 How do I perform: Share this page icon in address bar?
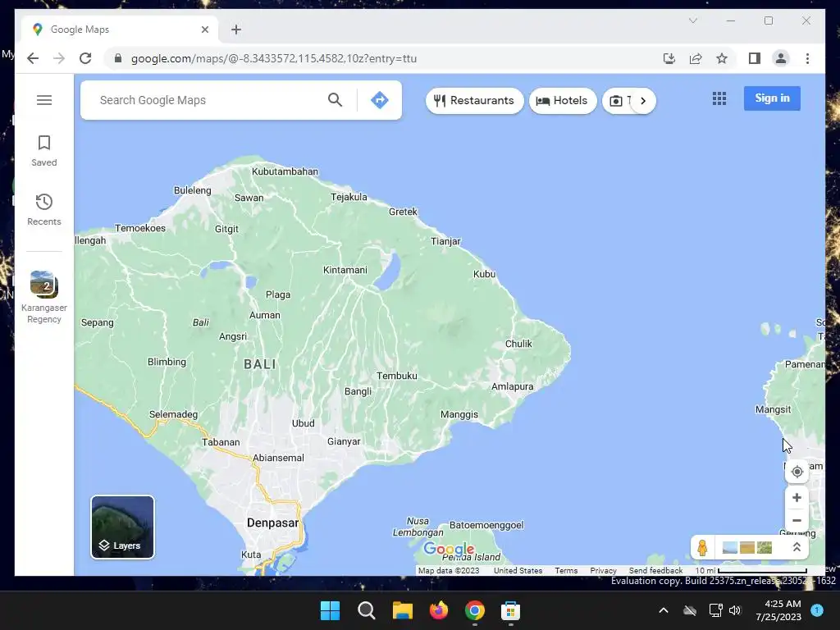696,58
